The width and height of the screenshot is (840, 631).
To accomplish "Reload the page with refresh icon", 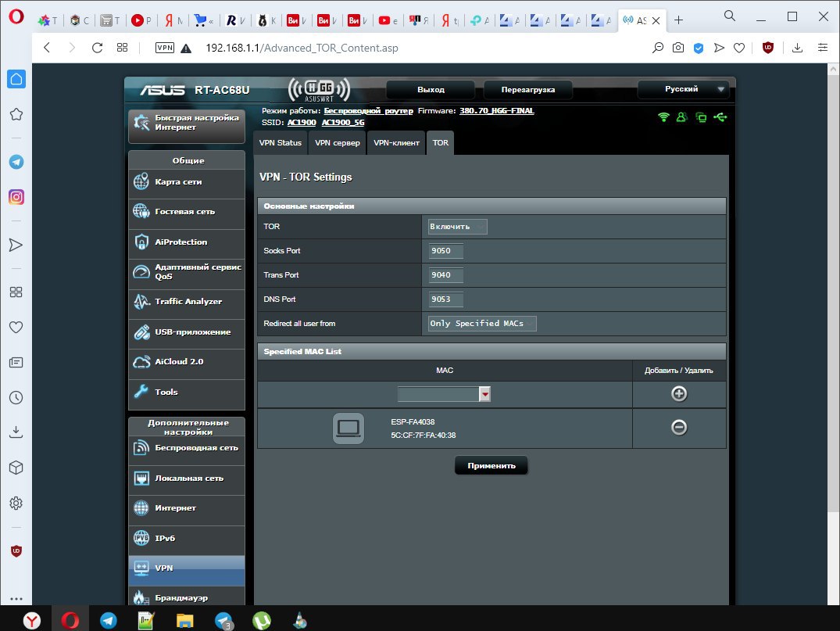I will point(97,48).
